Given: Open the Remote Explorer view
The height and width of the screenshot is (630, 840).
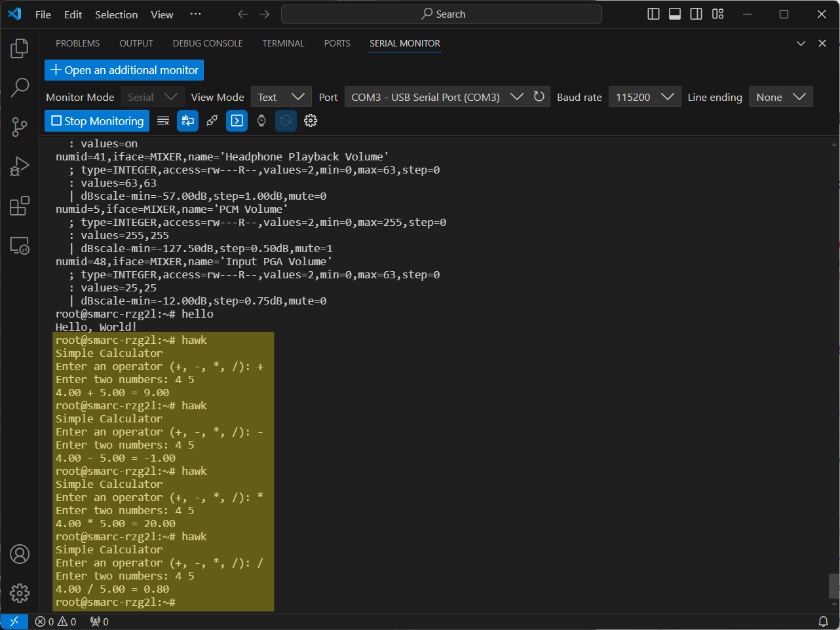Looking at the screenshot, I should coord(20,246).
